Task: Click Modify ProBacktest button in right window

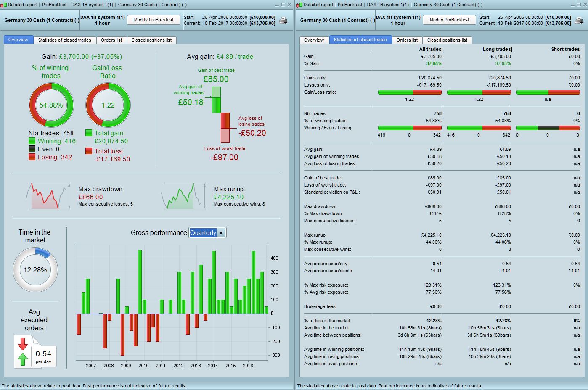Action: pos(449,20)
